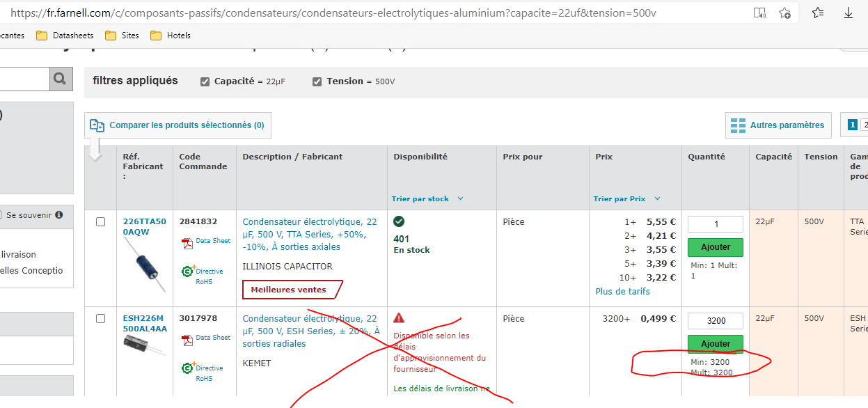Click the 'filtres appliqués' heading
Image resolution: width=868 pixels, height=408 pixels.
135,81
